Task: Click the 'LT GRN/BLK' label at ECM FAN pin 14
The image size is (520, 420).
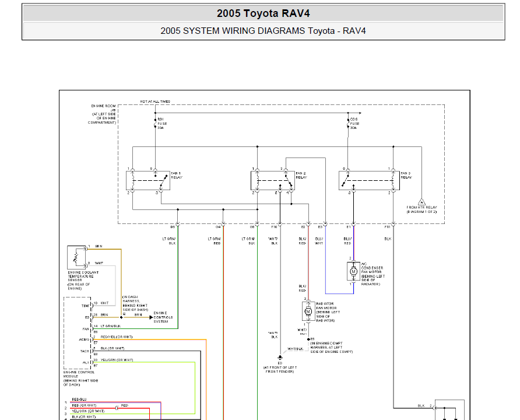Action: (x=111, y=326)
